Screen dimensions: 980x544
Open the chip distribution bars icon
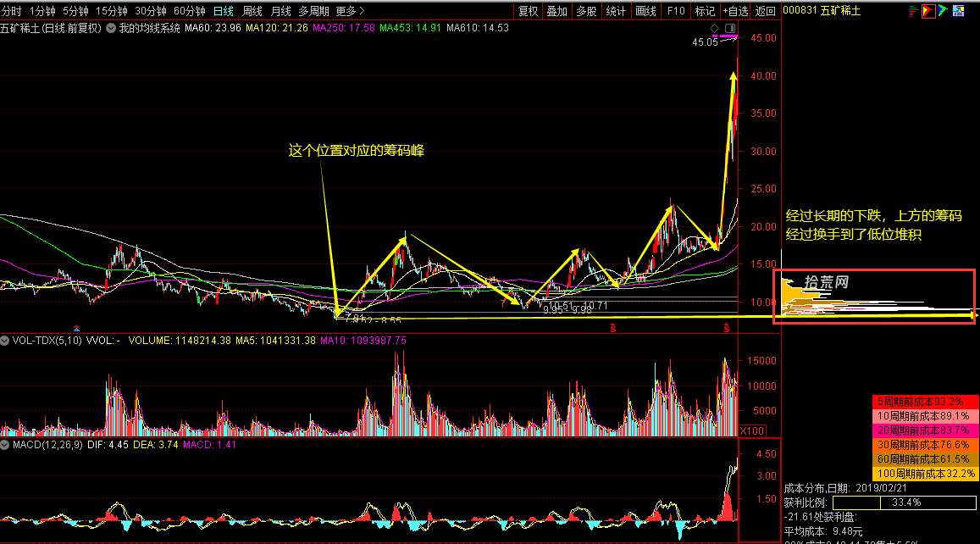914,11
